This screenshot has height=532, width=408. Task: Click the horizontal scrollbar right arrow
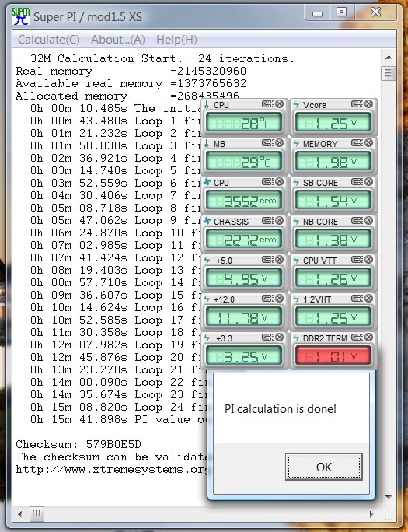[x=371, y=514]
